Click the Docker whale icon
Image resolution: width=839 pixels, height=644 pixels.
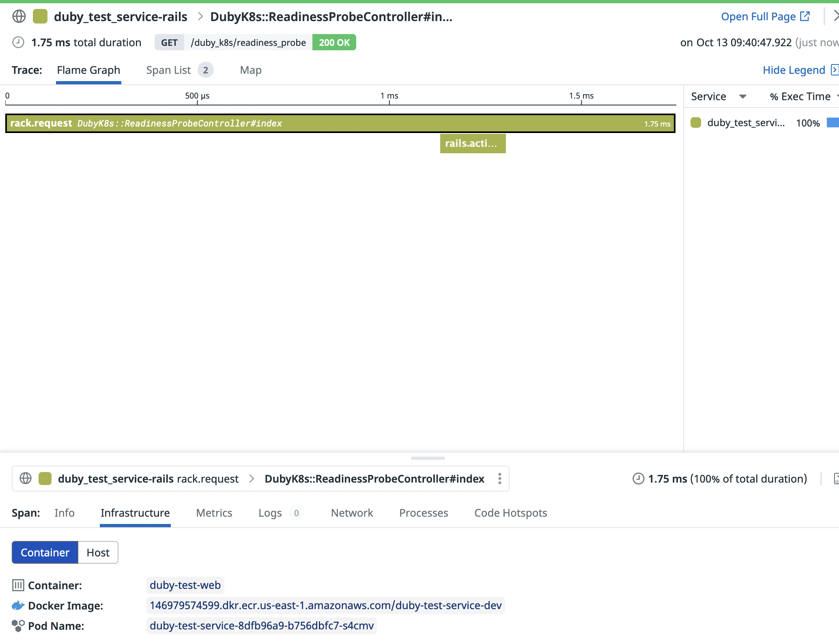coord(18,605)
